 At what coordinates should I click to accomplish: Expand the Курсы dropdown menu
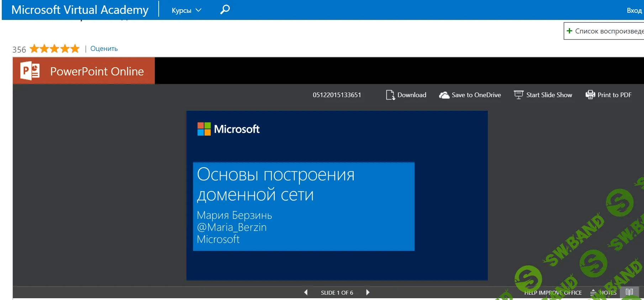pyautogui.click(x=186, y=10)
